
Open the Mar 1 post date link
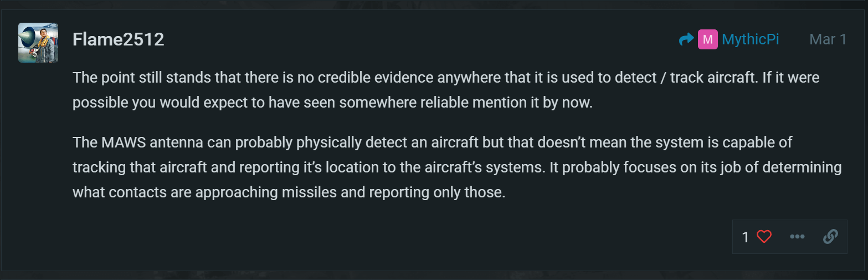pyautogui.click(x=828, y=39)
